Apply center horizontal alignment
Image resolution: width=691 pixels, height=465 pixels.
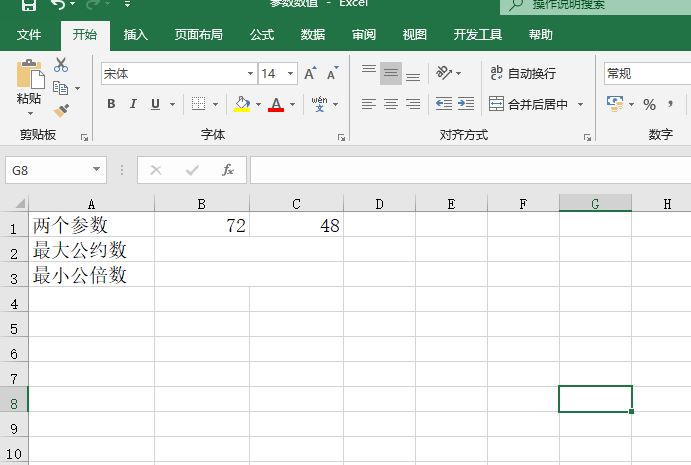(x=390, y=104)
